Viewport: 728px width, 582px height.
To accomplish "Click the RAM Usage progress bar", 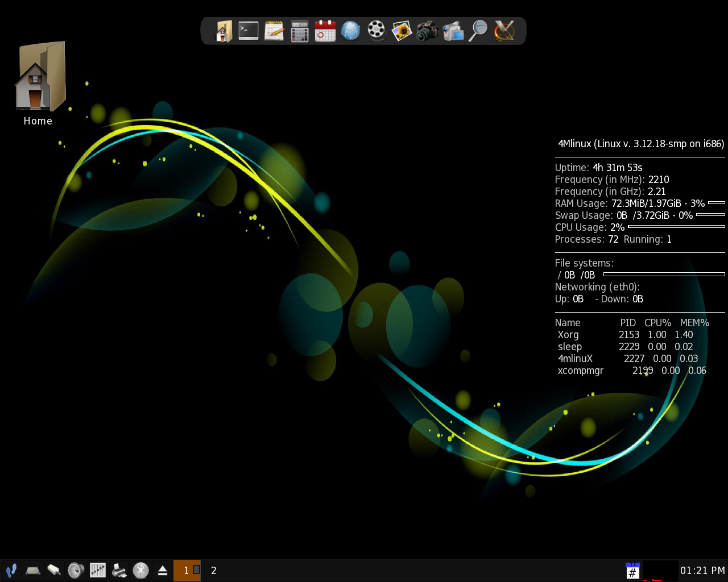I will pos(717,202).
